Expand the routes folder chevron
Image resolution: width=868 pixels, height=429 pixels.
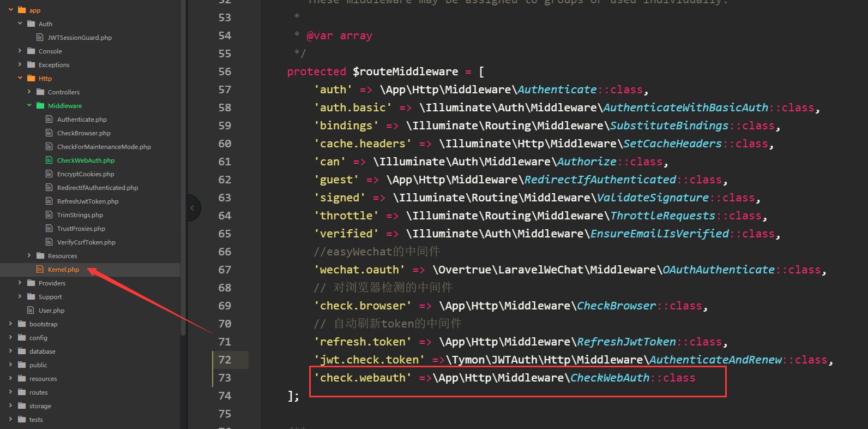pos(11,392)
